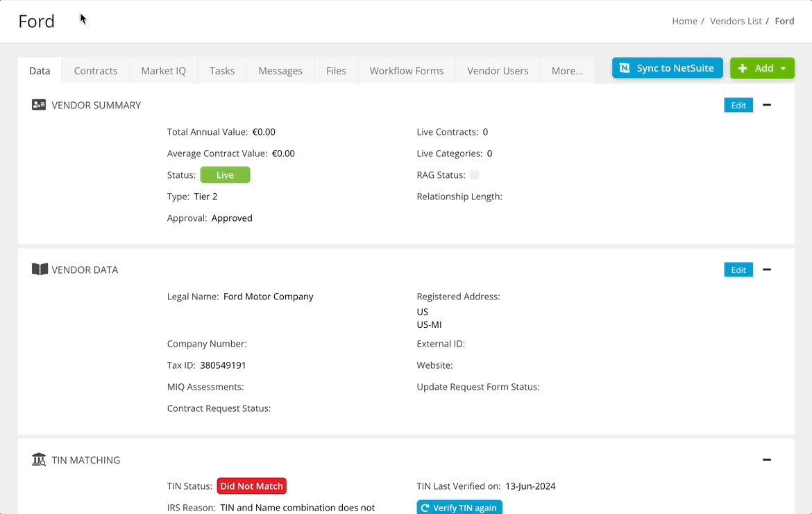
Task: Go to Vendors List breadcrumb link
Action: 736,21
